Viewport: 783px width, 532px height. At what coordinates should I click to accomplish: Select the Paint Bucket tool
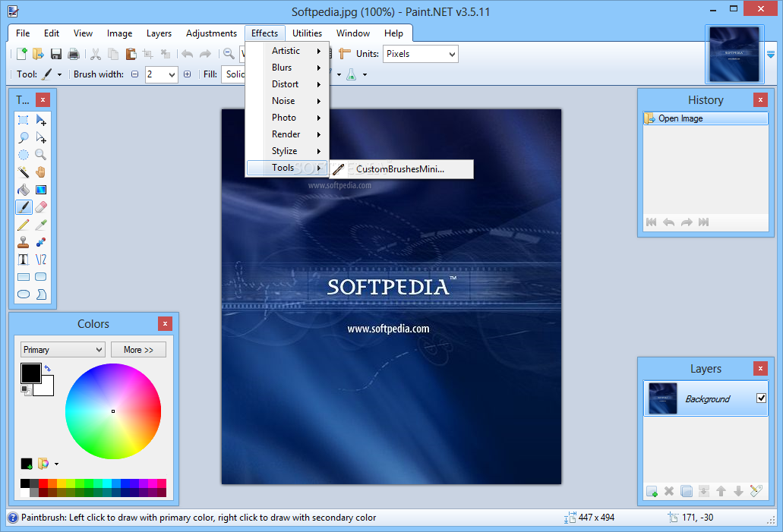coord(24,190)
